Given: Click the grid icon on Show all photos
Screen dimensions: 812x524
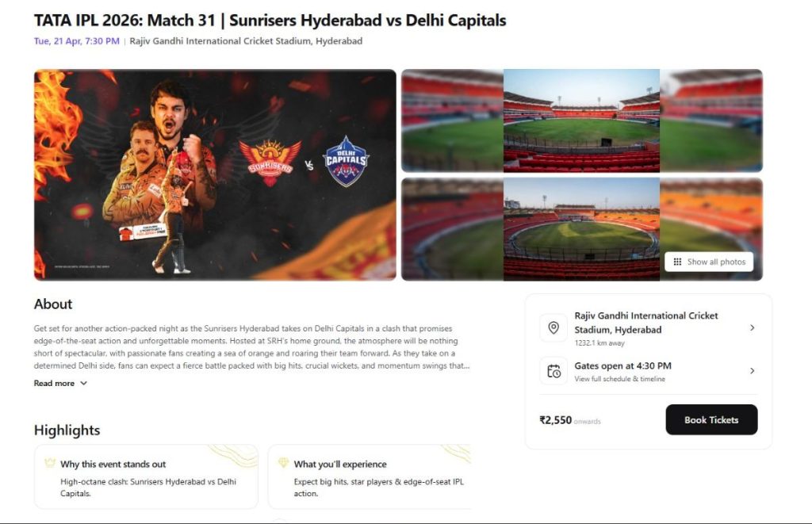Looking at the screenshot, I should 679,262.
